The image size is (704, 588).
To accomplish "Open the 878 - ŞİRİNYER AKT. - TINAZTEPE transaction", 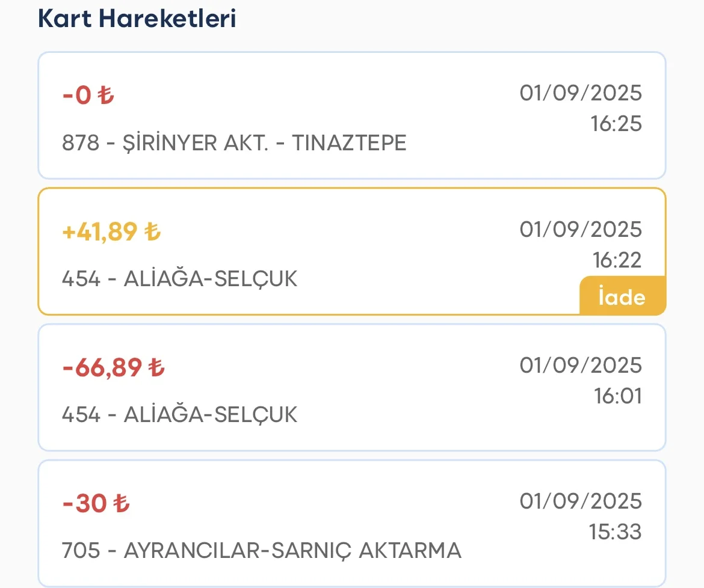I will pos(234,143).
